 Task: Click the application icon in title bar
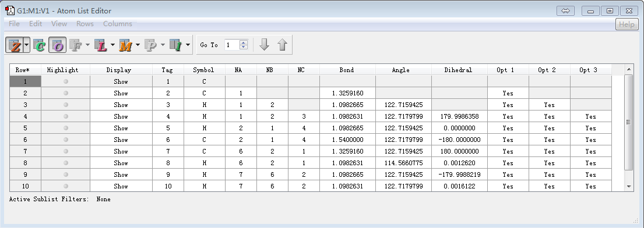10,10
